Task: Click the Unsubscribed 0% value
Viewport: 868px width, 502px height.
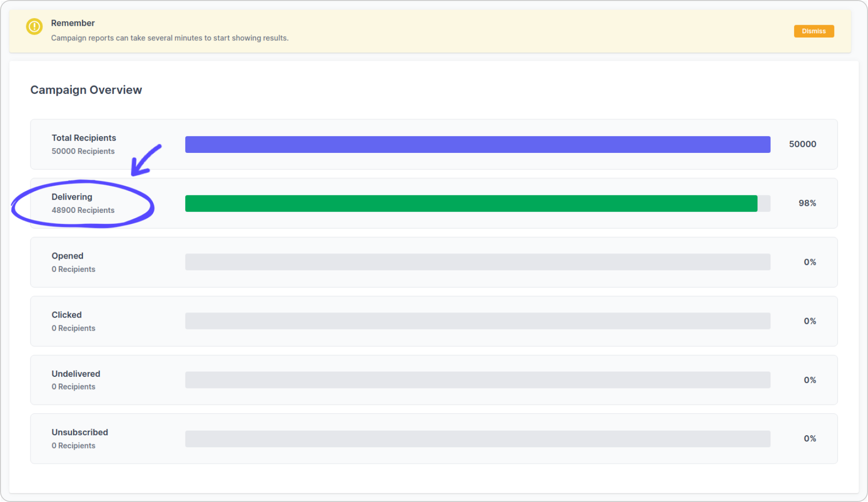Action: click(x=810, y=439)
